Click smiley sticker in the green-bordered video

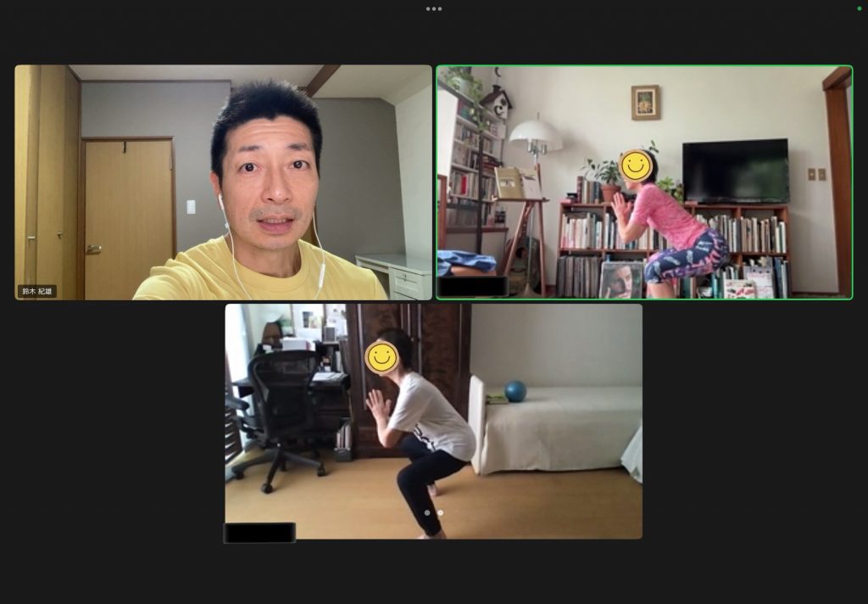636,165
